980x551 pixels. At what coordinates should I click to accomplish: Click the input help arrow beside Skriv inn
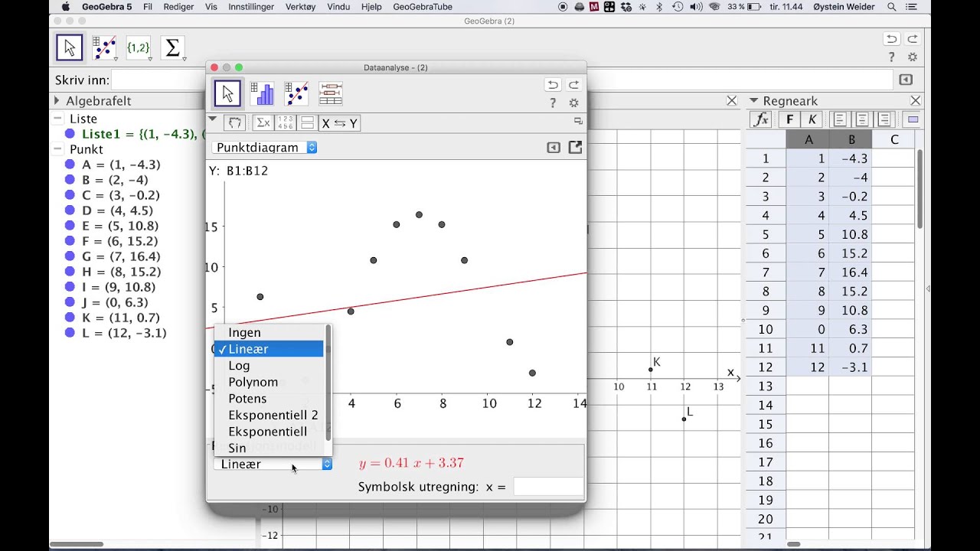tap(906, 80)
